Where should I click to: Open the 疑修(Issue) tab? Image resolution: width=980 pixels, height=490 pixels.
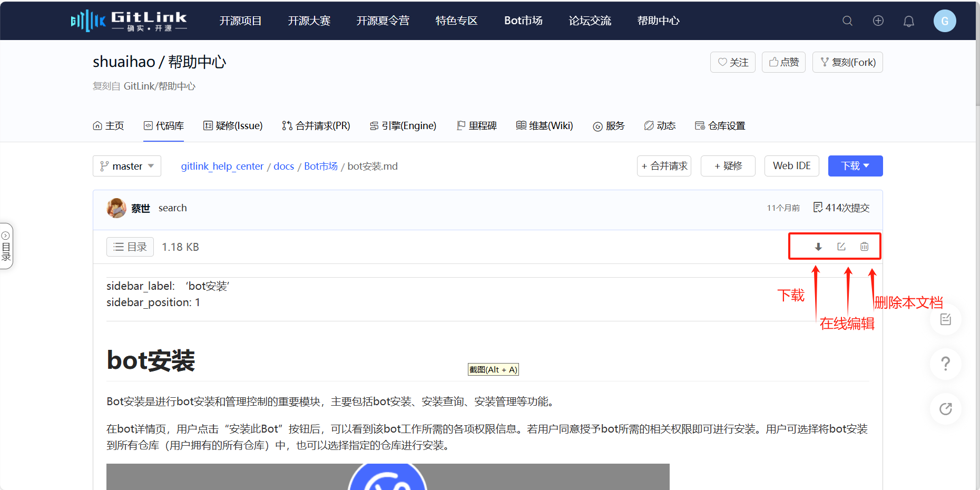click(x=233, y=125)
